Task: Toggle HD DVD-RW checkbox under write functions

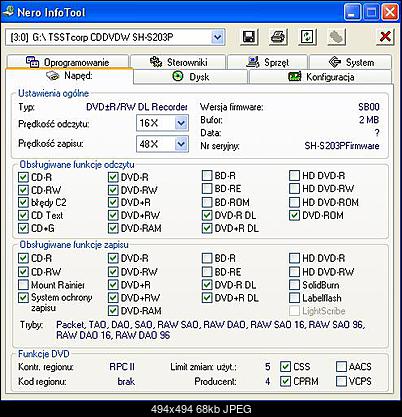Action: coord(294,272)
